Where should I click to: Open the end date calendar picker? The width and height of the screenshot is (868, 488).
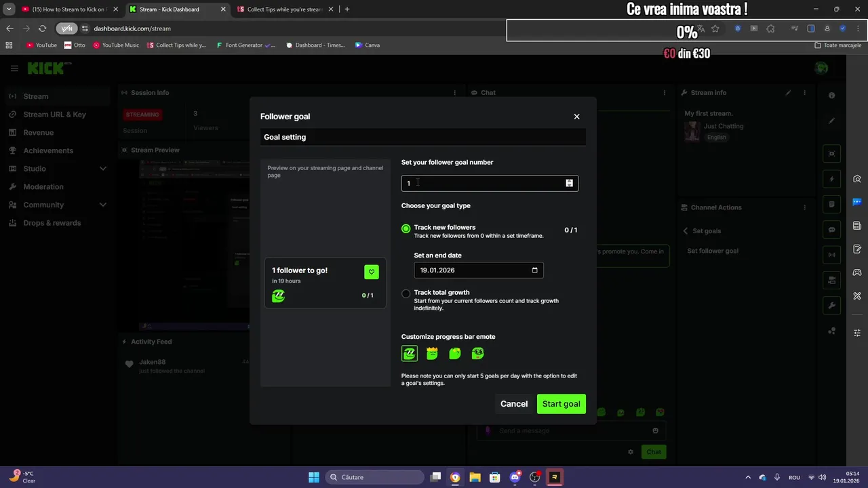(534, 270)
